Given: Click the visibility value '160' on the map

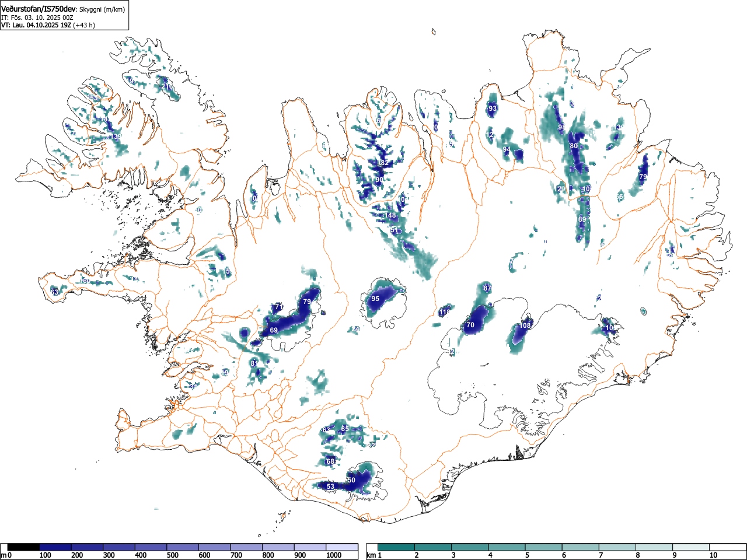Looking at the screenshot, I should [84, 281].
